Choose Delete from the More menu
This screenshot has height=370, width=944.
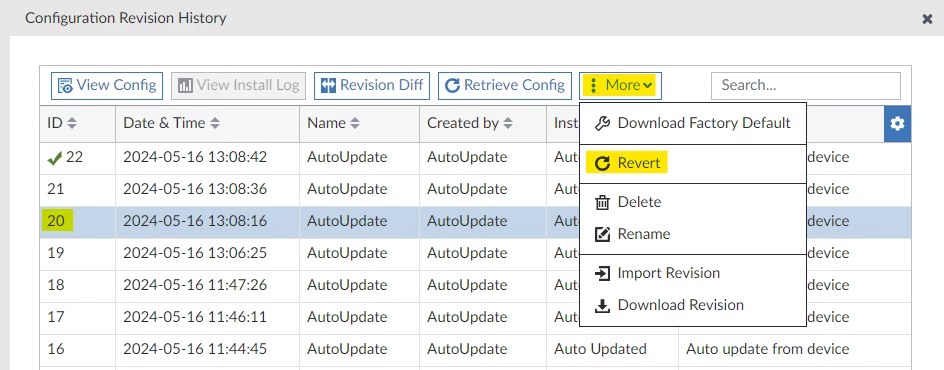tap(692, 202)
